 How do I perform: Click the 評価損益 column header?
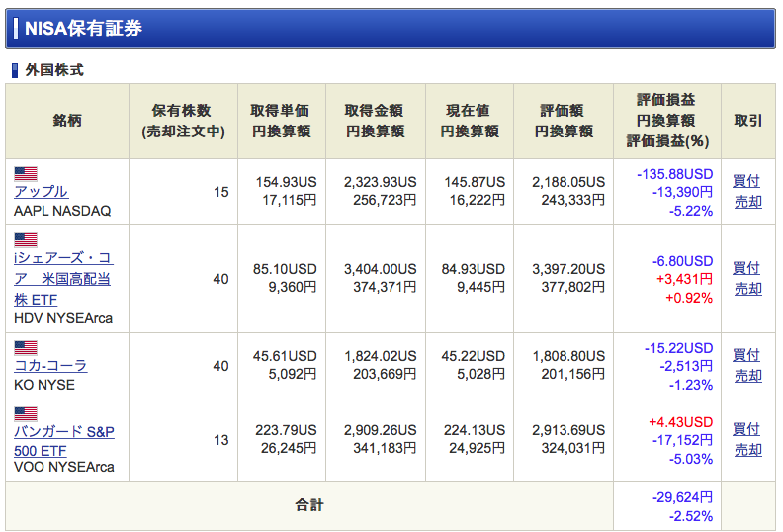click(666, 100)
